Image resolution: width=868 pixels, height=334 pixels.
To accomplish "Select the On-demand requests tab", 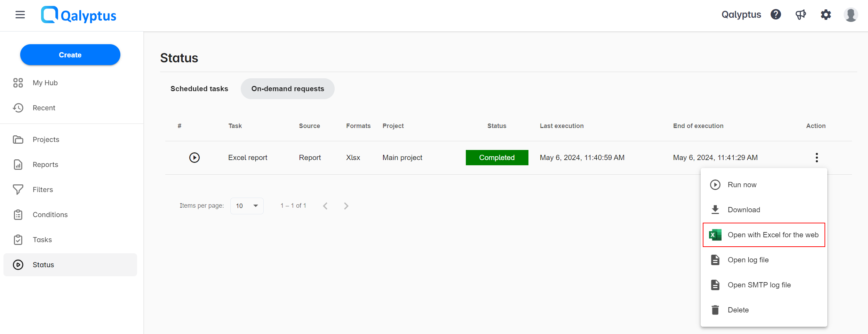I will [287, 89].
